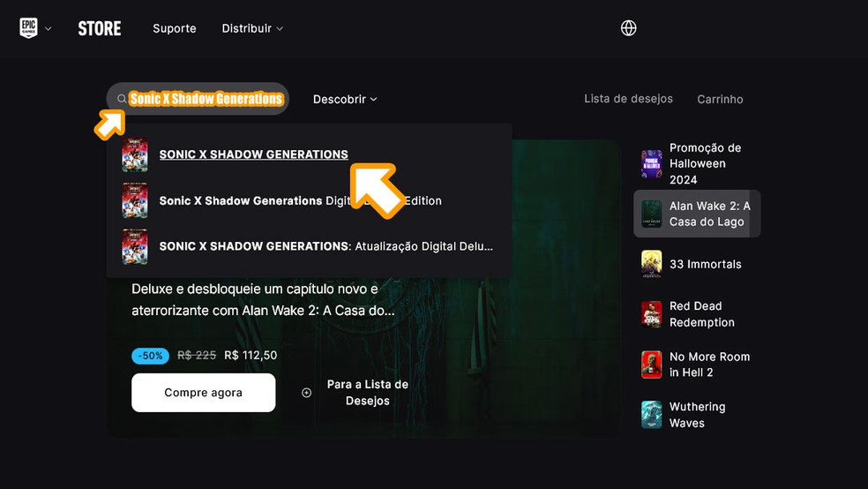This screenshot has width=868, height=489.
Task: Expand the Distribuir dropdown menu
Action: [x=252, y=28]
